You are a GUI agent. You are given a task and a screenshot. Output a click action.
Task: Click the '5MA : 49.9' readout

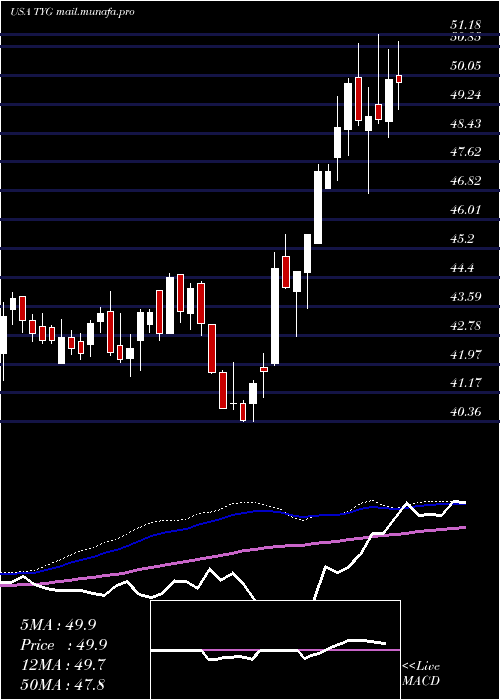(x=58, y=625)
